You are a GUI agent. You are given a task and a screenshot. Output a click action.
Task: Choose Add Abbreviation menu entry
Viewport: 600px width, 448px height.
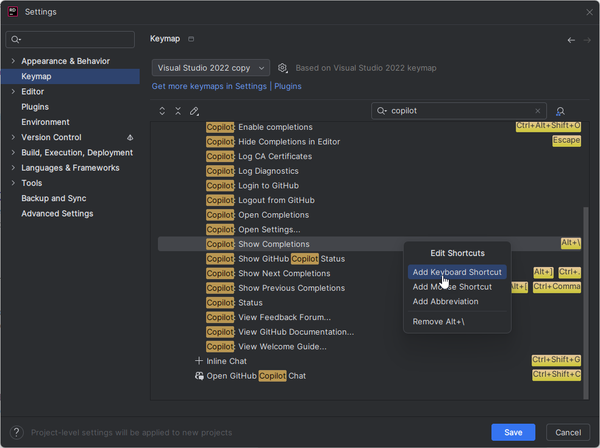pyautogui.click(x=446, y=301)
